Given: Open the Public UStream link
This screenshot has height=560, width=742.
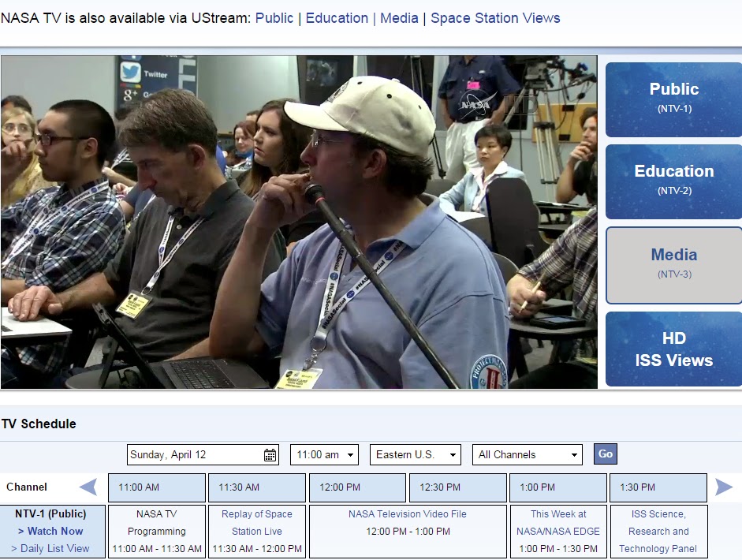Looking at the screenshot, I should click(274, 18).
